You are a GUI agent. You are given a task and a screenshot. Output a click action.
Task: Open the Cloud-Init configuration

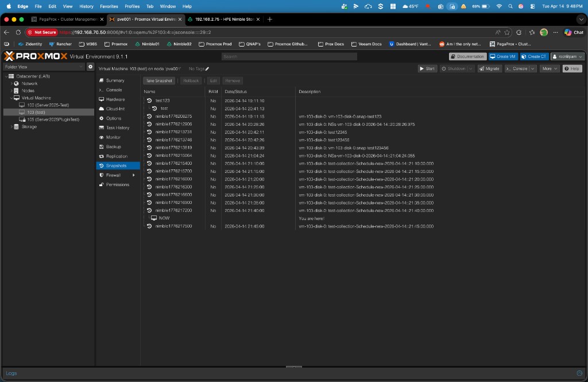tap(117, 109)
